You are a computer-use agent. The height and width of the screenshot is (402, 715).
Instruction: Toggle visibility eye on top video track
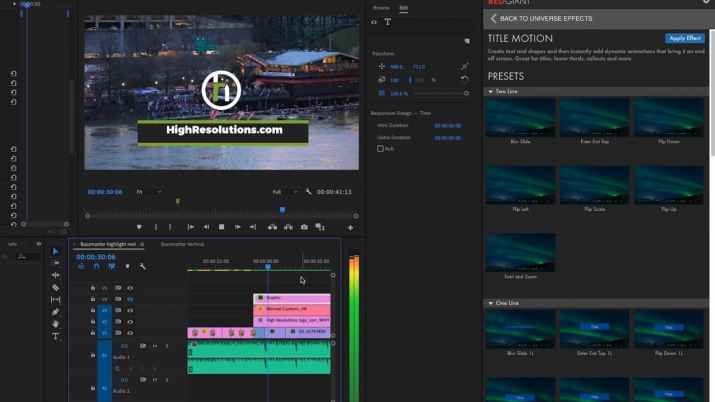pos(130,288)
